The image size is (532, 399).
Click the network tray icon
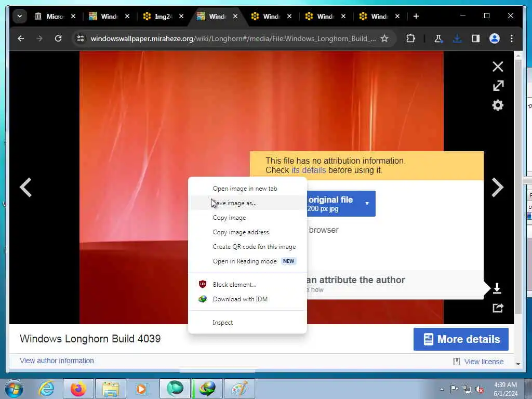click(x=467, y=390)
